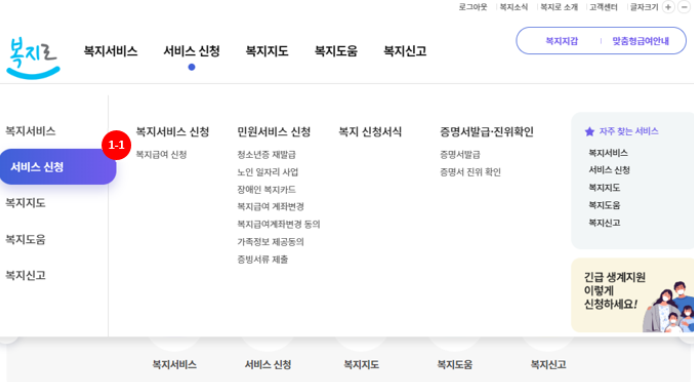Click 복지급여 계좌변경 link
Viewport: 694px width, 382px height.
[x=270, y=207]
